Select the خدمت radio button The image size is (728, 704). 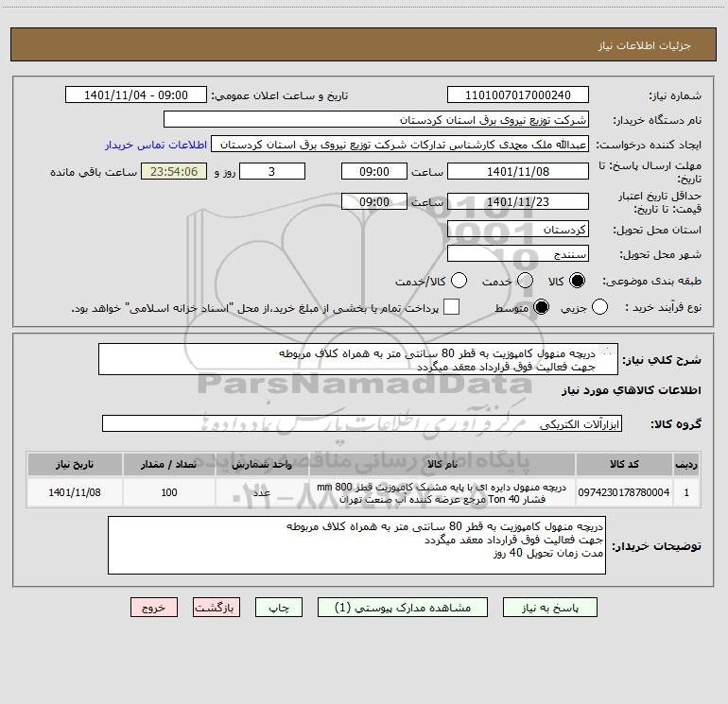pos(525,281)
